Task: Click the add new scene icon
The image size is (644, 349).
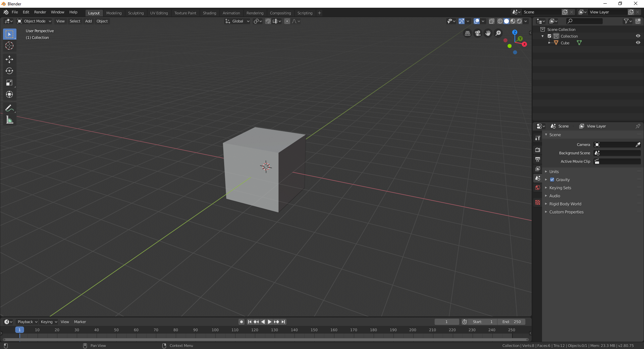Action: click(x=565, y=12)
